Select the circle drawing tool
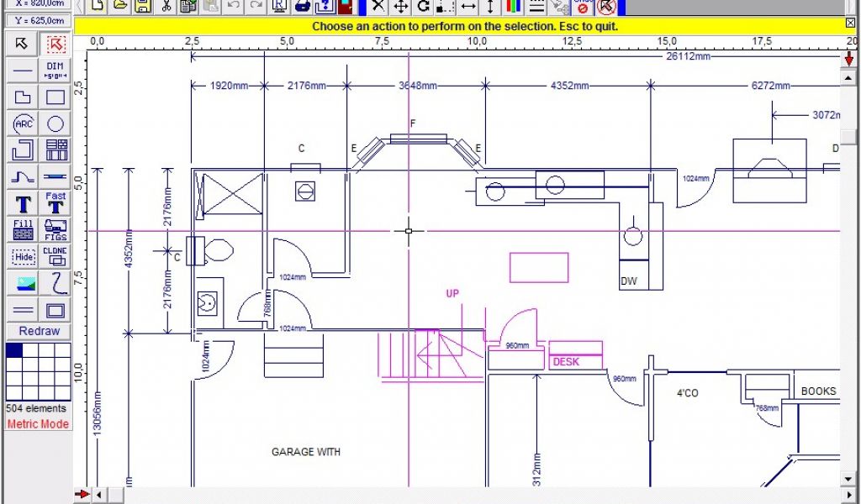The height and width of the screenshot is (504, 861). pyautogui.click(x=55, y=124)
